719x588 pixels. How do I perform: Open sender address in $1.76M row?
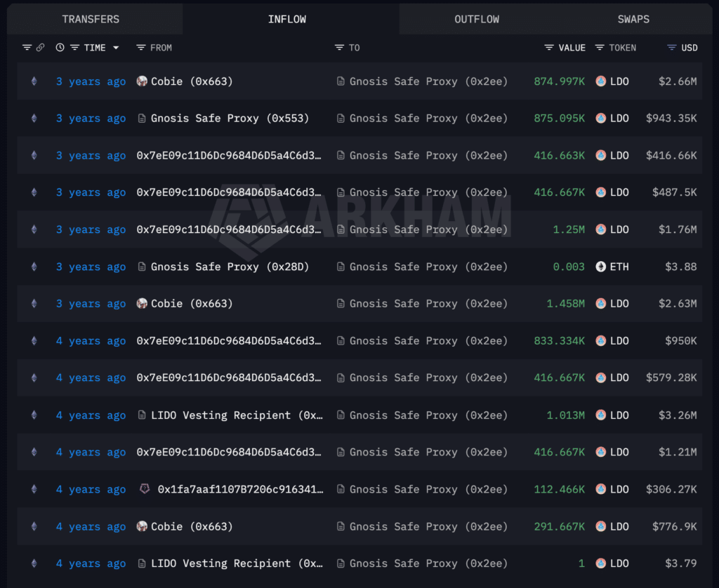click(x=229, y=229)
